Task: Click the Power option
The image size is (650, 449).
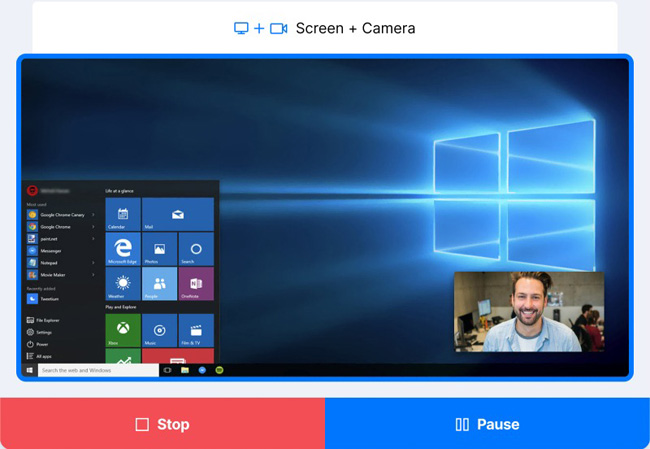Action: click(38, 344)
